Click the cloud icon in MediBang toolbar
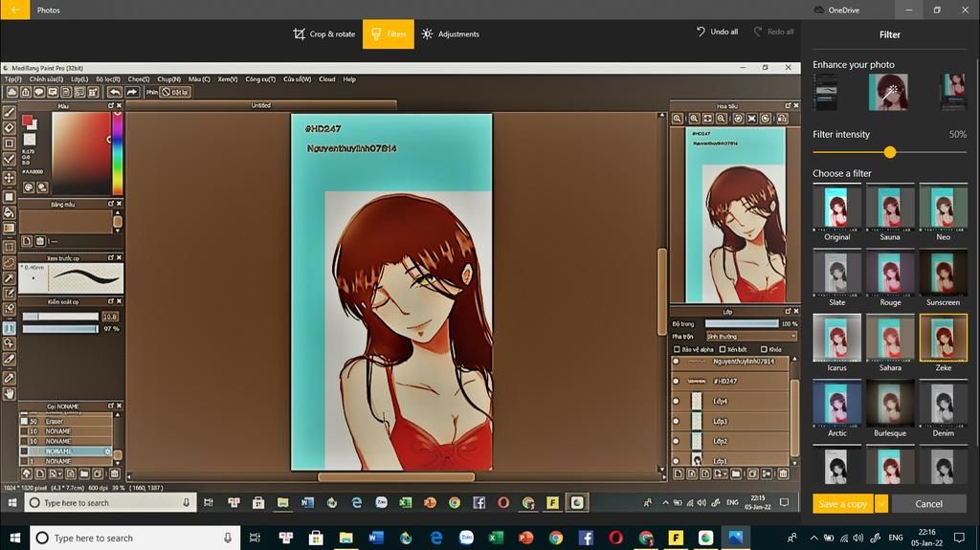 pos(11,92)
